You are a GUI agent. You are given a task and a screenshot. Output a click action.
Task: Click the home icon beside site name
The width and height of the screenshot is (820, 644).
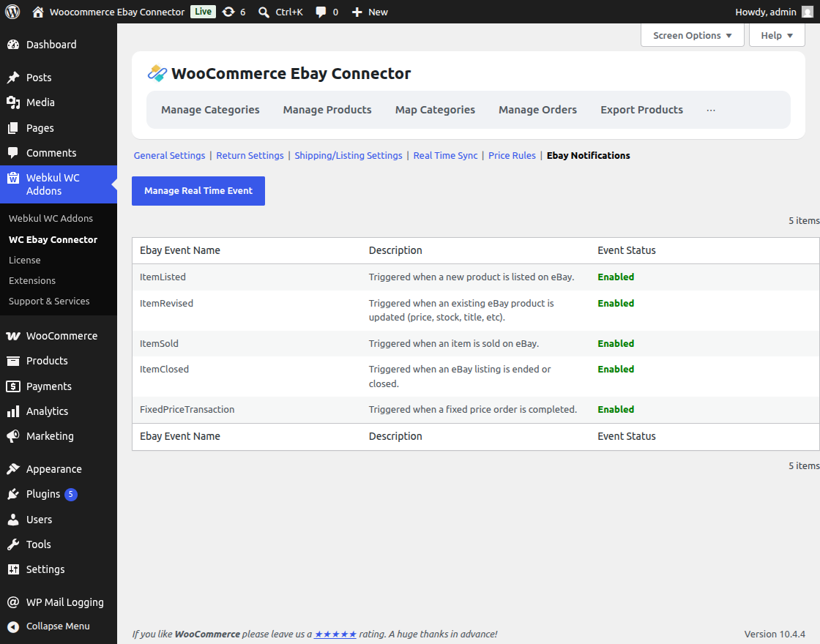click(37, 12)
